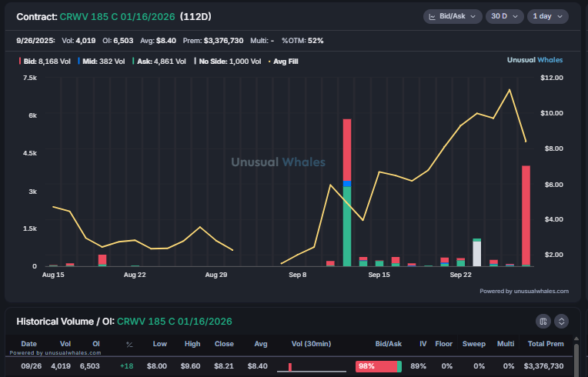Sort by the Total Prem column header
This screenshot has width=588, height=377.
[x=544, y=344]
